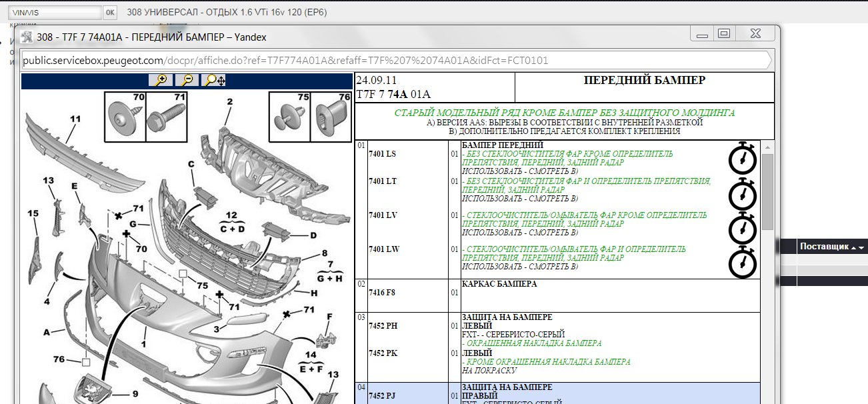Click the zoom-and-pan magnifier icon

(214, 81)
